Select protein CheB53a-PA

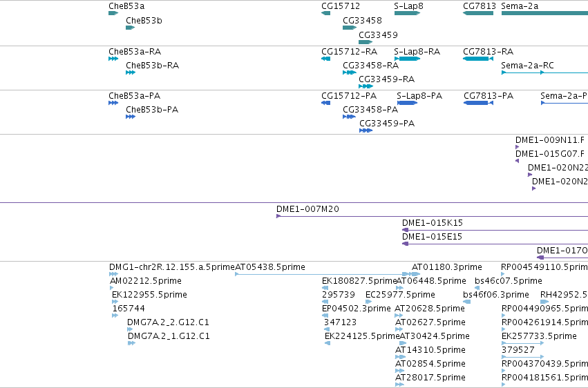[134, 96]
